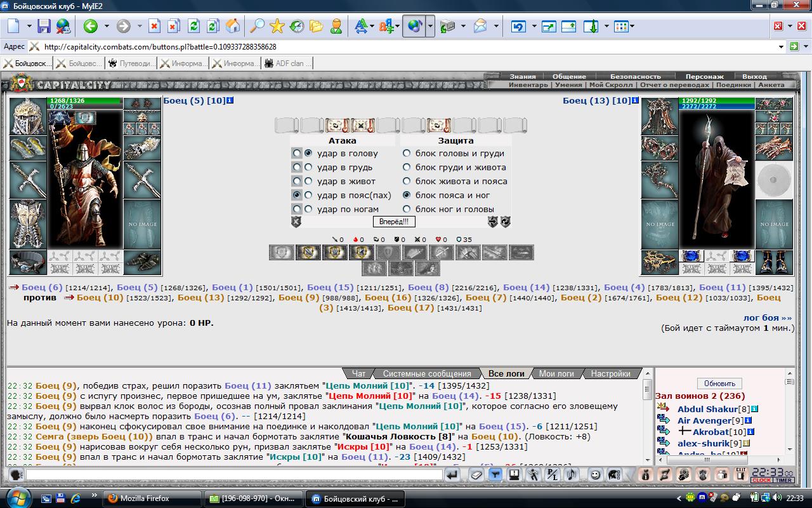Select defense 'блок пояса и ног' radio
The height and width of the screenshot is (508, 812).
click(407, 195)
